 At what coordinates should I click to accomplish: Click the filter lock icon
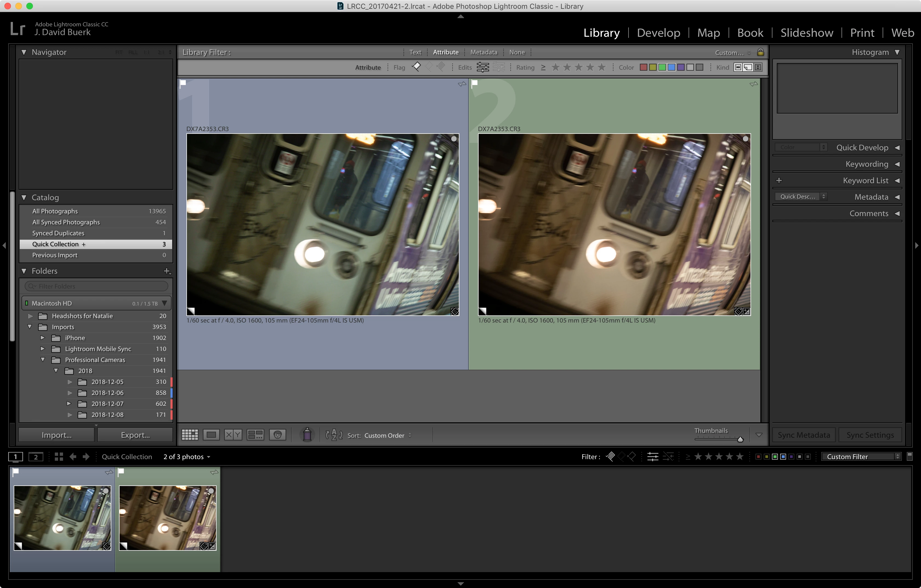click(760, 52)
